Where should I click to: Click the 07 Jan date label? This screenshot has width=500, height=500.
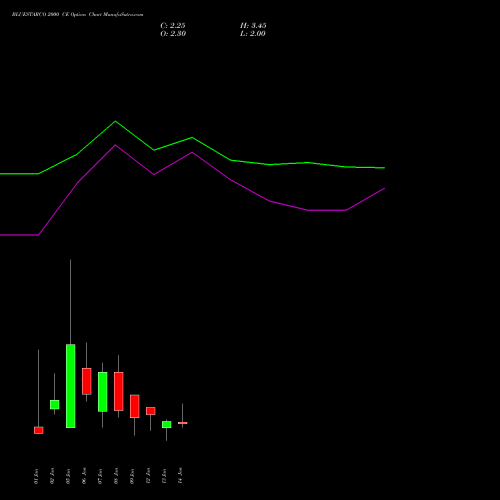[x=100, y=476]
